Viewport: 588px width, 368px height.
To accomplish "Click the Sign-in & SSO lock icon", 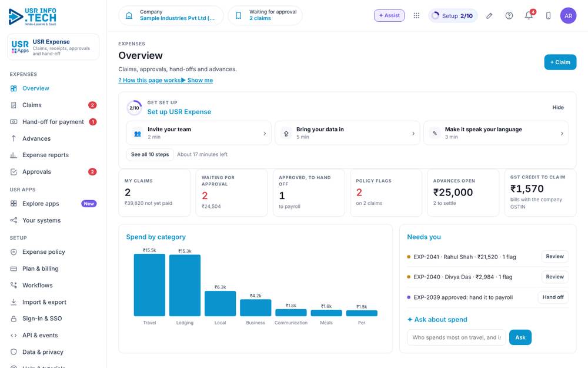I will point(14,319).
